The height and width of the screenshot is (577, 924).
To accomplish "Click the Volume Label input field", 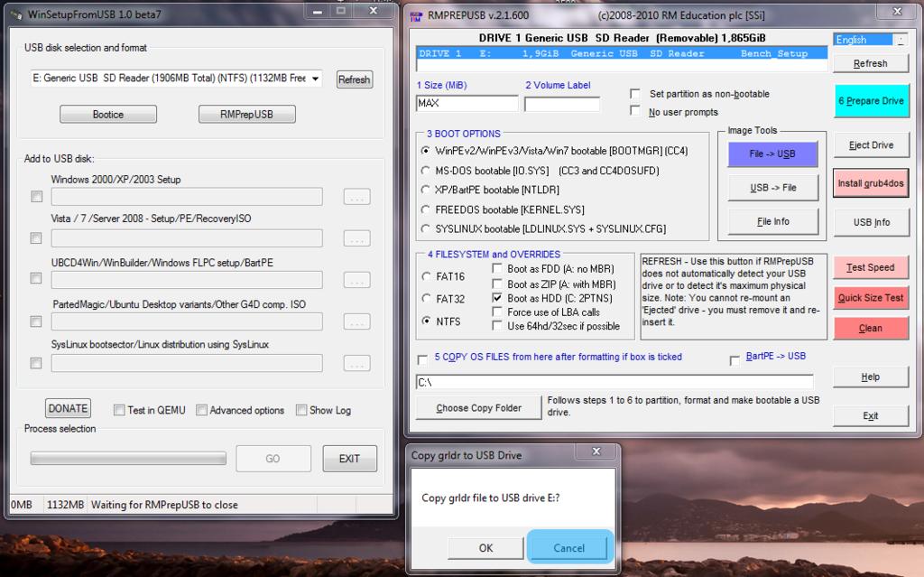I will click(561, 104).
